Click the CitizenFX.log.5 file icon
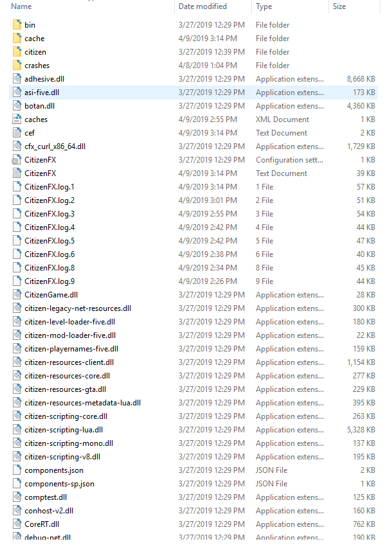The height and width of the screenshot is (550, 392). tap(17, 241)
